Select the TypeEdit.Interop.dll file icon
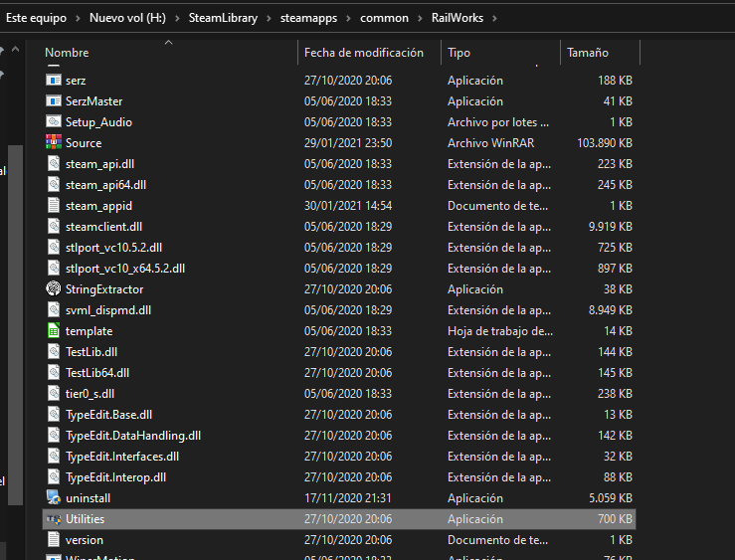This screenshot has width=735, height=560. [54, 477]
